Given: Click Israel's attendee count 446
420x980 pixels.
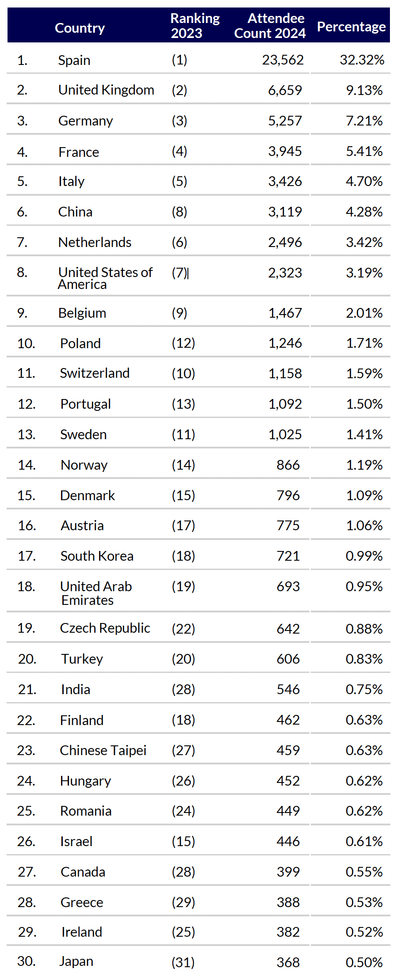Looking at the screenshot, I should pyautogui.click(x=288, y=841).
